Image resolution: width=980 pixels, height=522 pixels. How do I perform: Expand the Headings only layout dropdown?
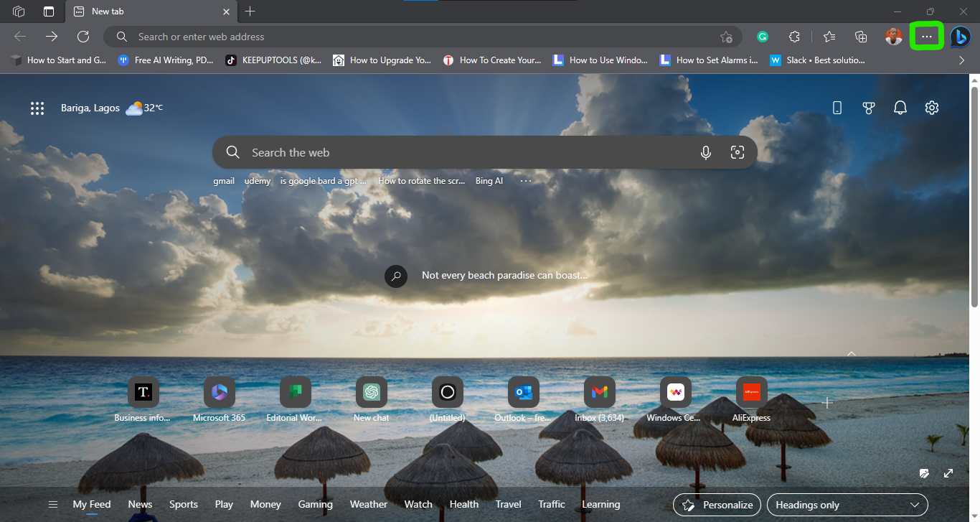click(847, 505)
